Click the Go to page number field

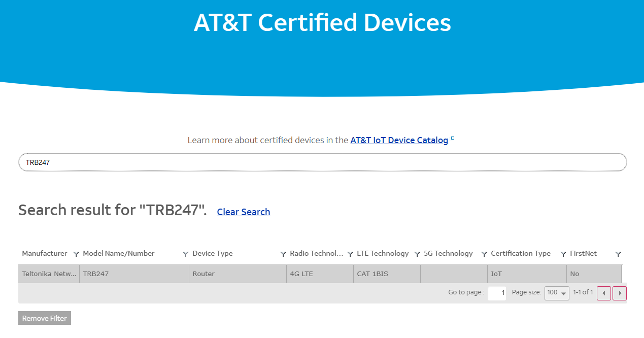click(x=497, y=293)
